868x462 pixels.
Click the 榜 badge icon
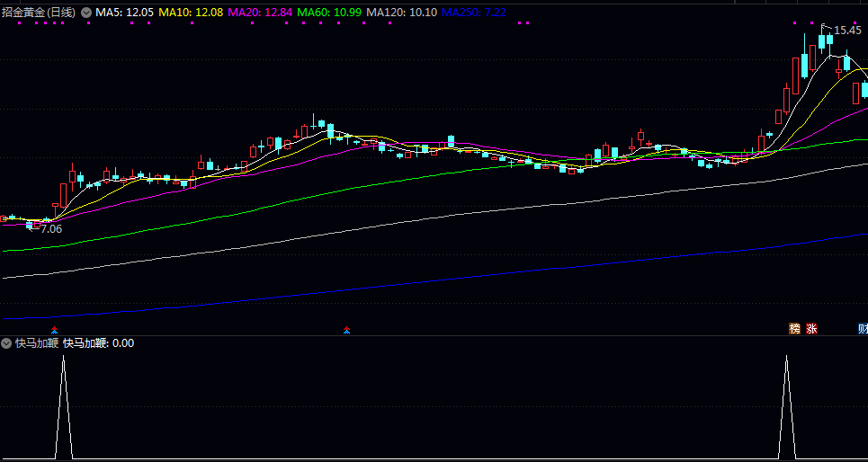pos(794,329)
